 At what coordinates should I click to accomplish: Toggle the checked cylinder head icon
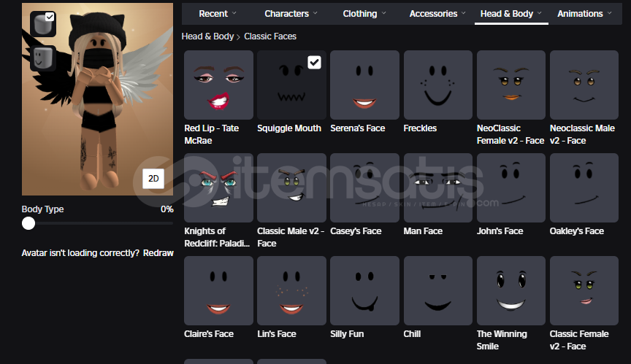[x=43, y=24]
